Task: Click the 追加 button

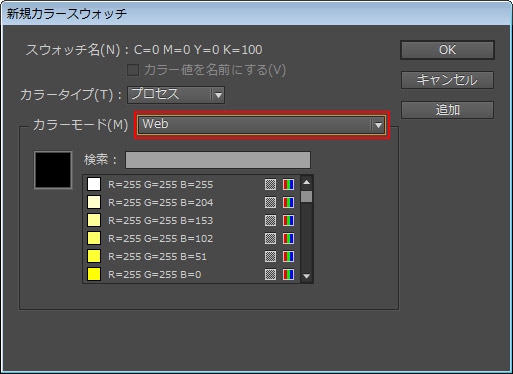Action: (447, 110)
